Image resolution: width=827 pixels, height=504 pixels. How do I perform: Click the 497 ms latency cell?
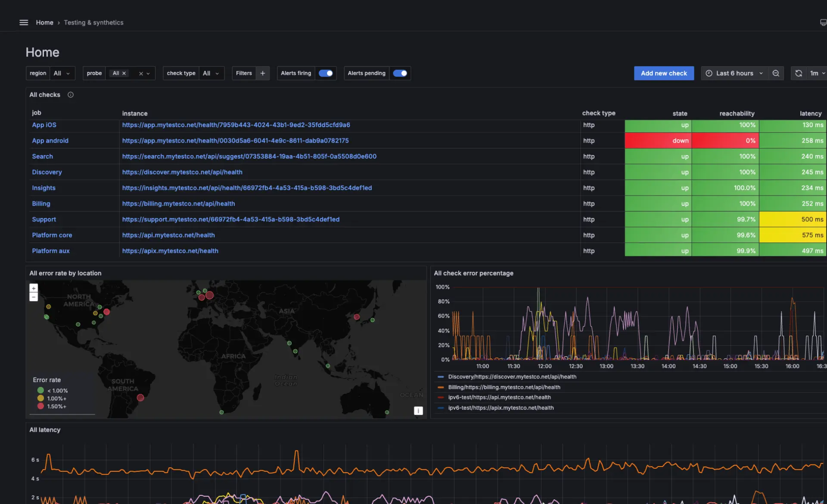pyautogui.click(x=793, y=250)
